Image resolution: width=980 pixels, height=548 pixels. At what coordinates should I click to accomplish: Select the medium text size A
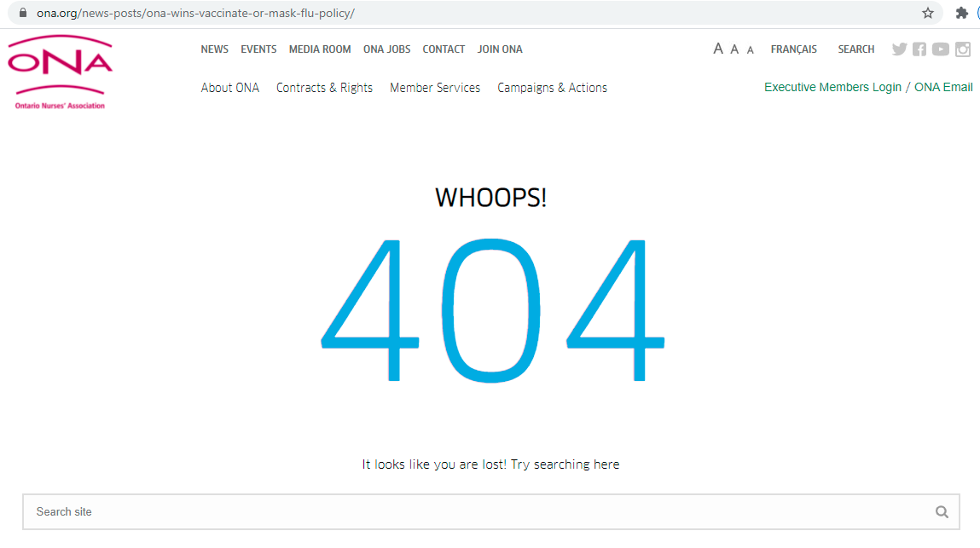coord(734,49)
